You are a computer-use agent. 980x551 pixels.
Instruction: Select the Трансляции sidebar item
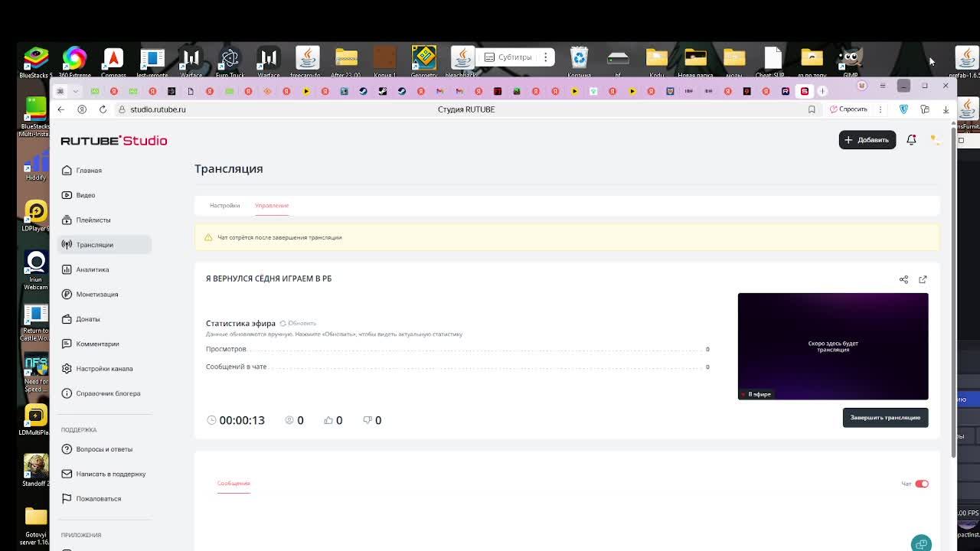coord(104,245)
